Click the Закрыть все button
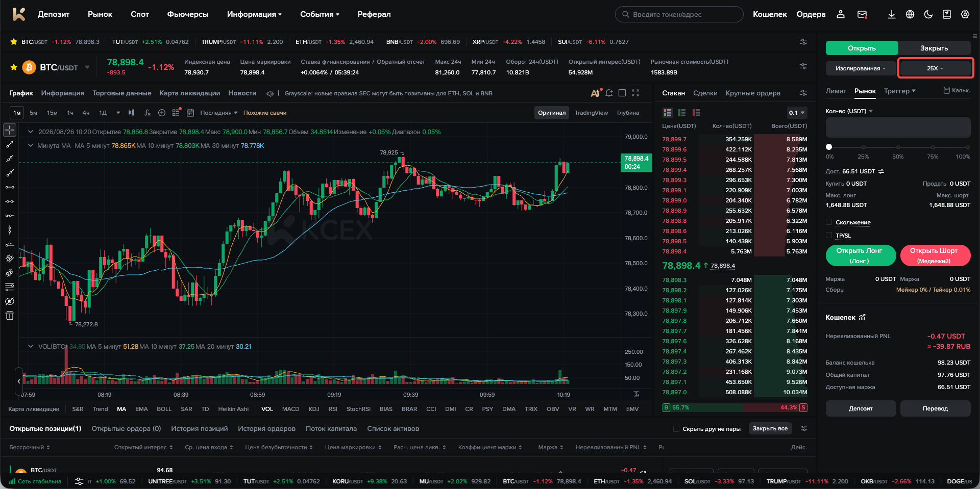The width and height of the screenshot is (980, 489). (770, 428)
